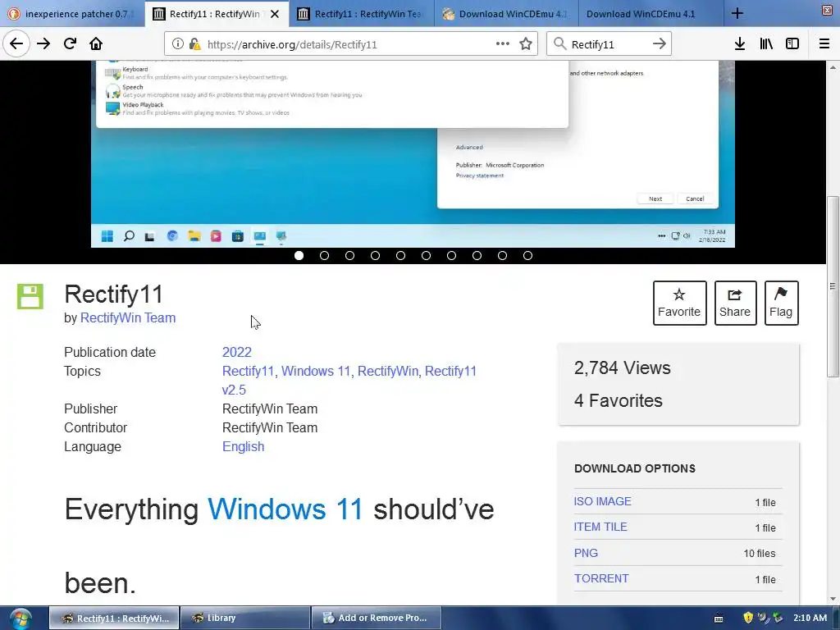Open the browser hamburger menu
The height and width of the screenshot is (630, 840).
[824, 44]
